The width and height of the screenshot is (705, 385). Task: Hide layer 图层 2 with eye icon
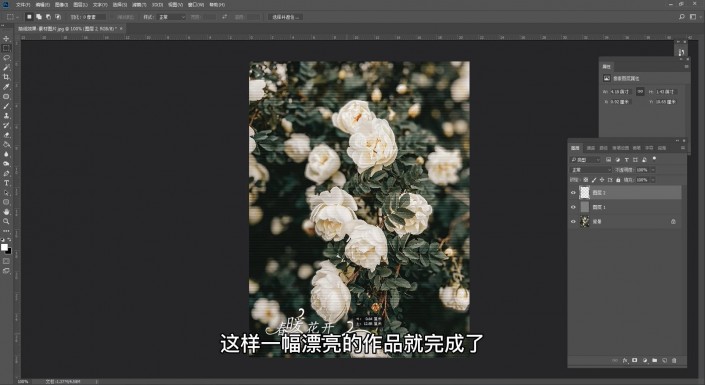tap(573, 192)
